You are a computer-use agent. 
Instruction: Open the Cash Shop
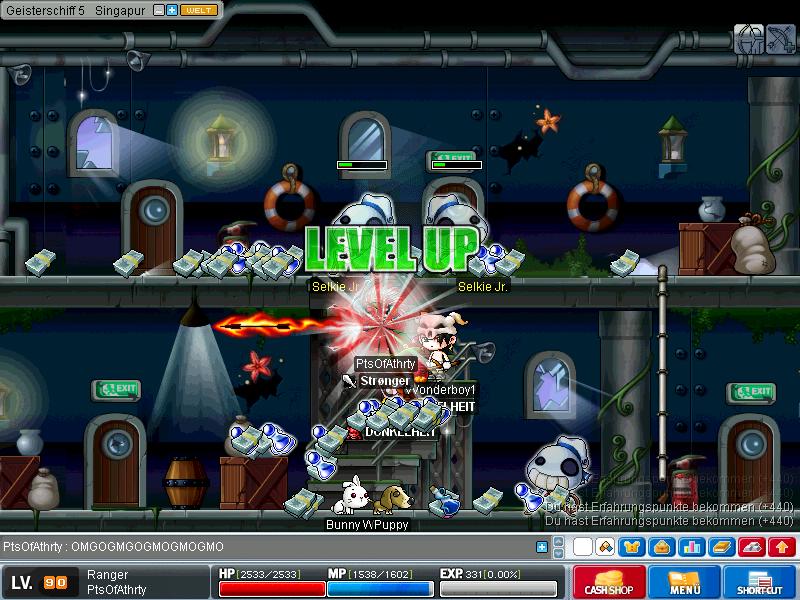point(606,582)
